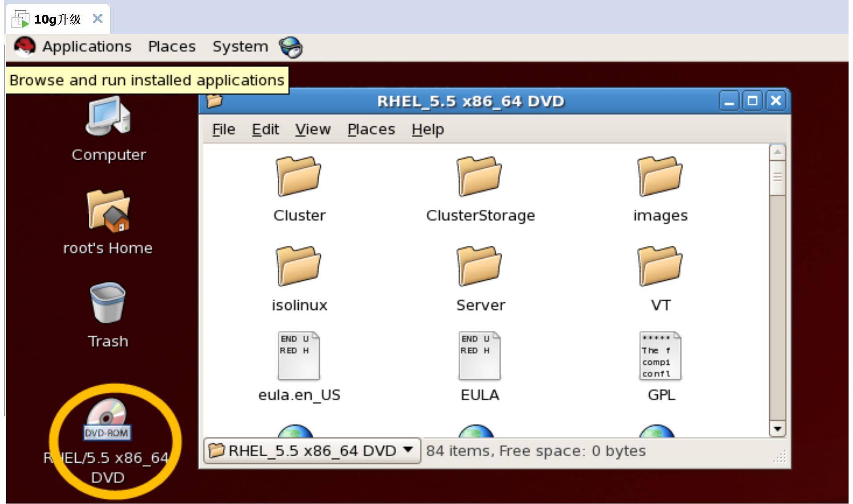The height and width of the screenshot is (504, 853).
Task: Open the Cluster folder icon
Action: click(x=299, y=176)
